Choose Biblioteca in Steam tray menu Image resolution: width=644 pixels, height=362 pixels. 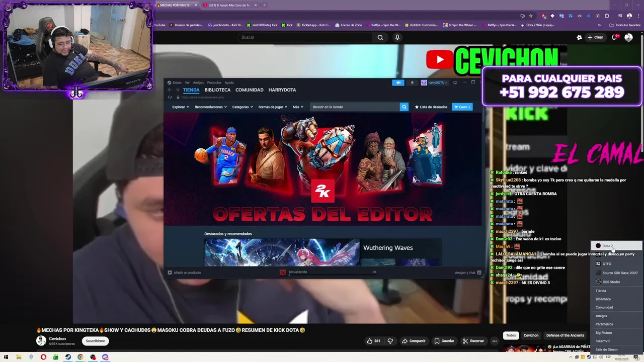(x=616, y=299)
